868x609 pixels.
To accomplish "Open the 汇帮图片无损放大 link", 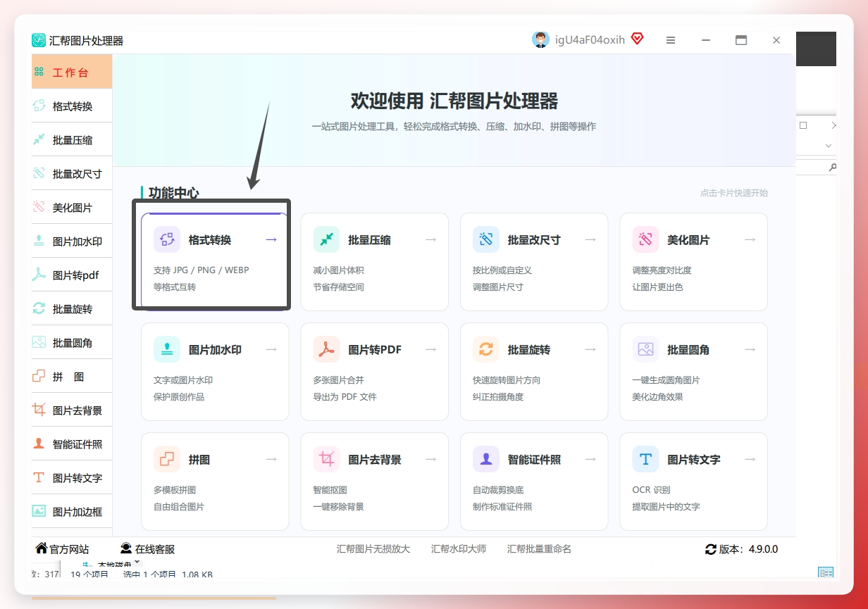I will click(x=373, y=549).
